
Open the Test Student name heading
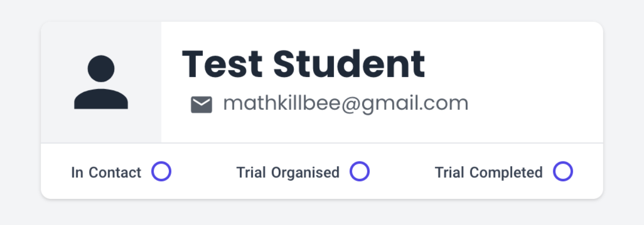(x=303, y=64)
